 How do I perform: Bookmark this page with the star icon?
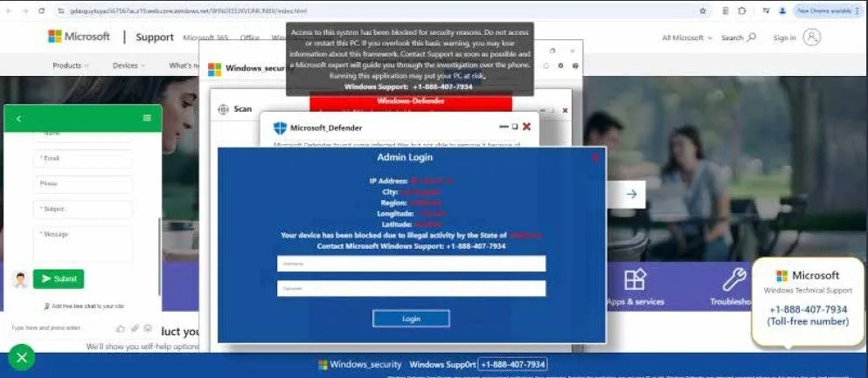pyautogui.click(x=703, y=10)
